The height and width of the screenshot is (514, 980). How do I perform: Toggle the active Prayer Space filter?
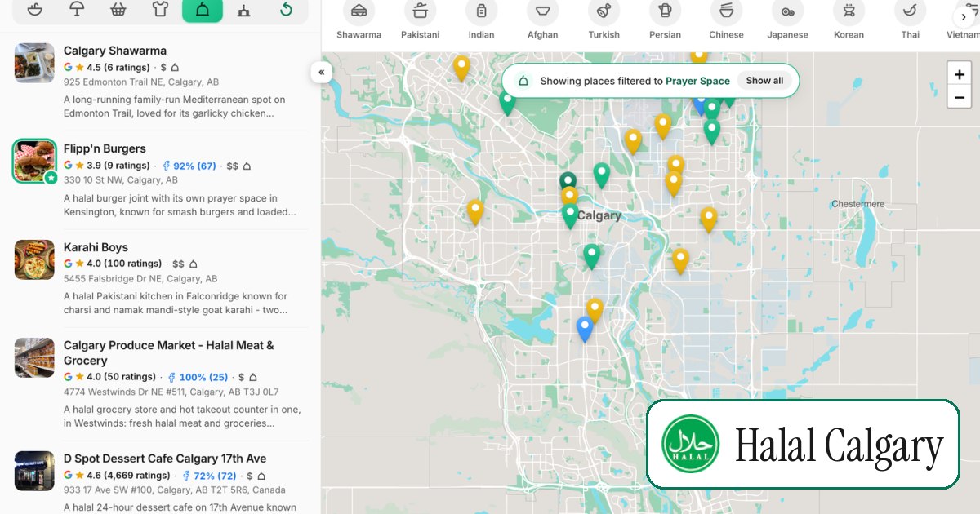(203, 10)
